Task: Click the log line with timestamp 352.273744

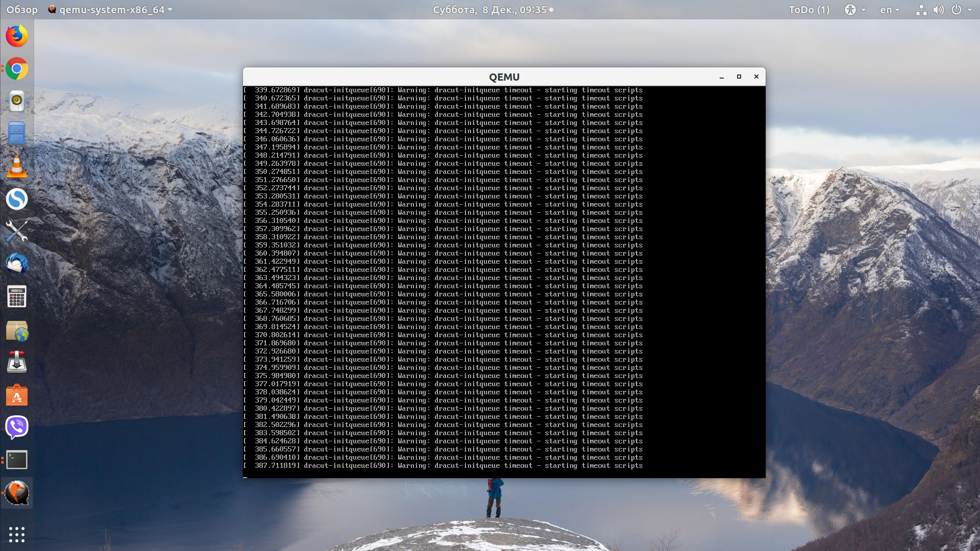Action: [x=443, y=188]
